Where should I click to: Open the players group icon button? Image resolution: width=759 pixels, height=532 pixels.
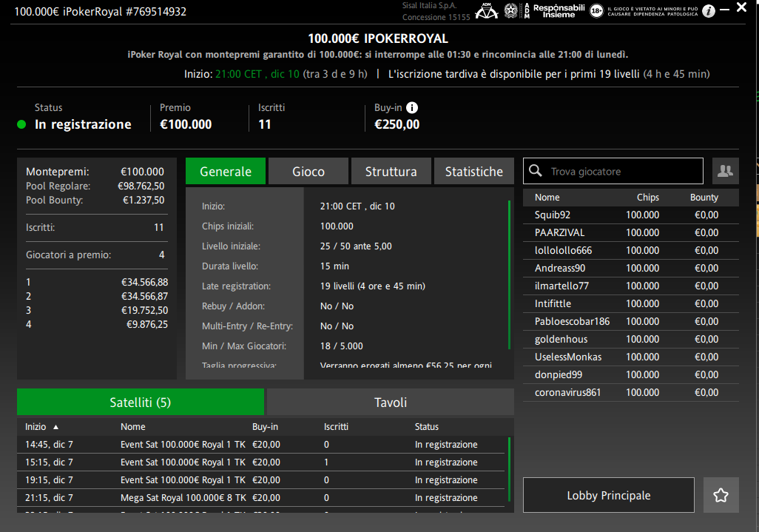coord(725,171)
